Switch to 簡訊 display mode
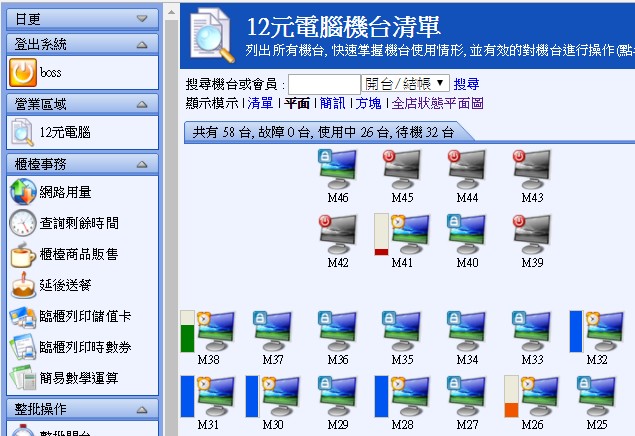 (x=331, y=103)
